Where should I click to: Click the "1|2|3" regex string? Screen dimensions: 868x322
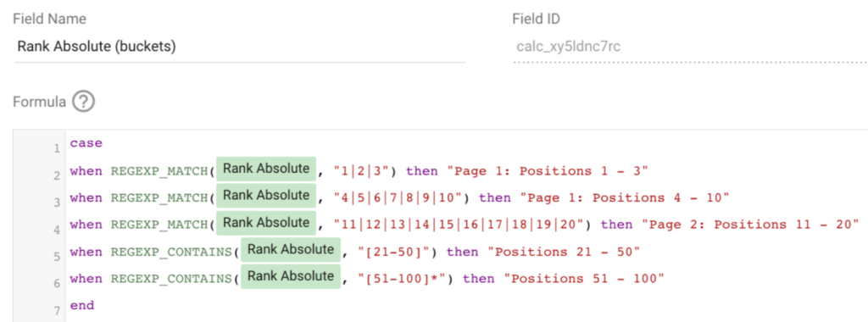point(361,171)
